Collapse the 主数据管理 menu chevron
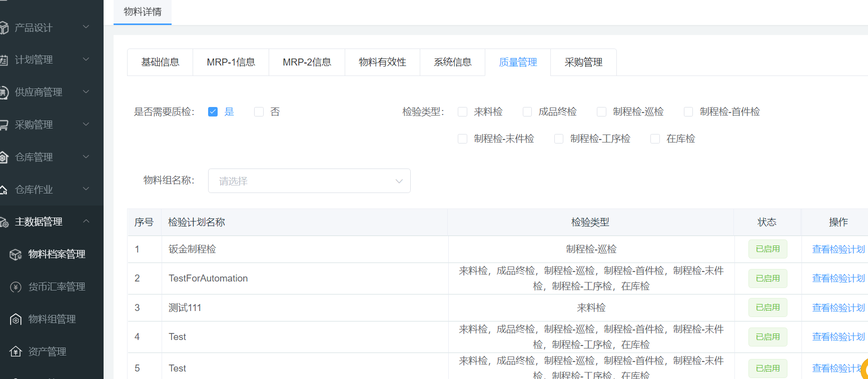This screenshot has height=379, width=868. [x=86, y=221]
